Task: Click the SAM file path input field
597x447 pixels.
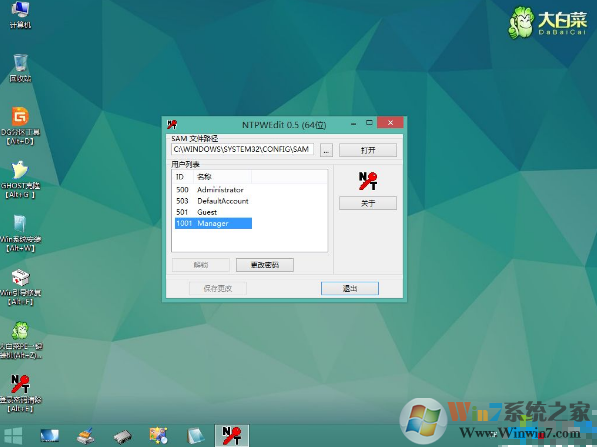Action: (x=243, y=150)
